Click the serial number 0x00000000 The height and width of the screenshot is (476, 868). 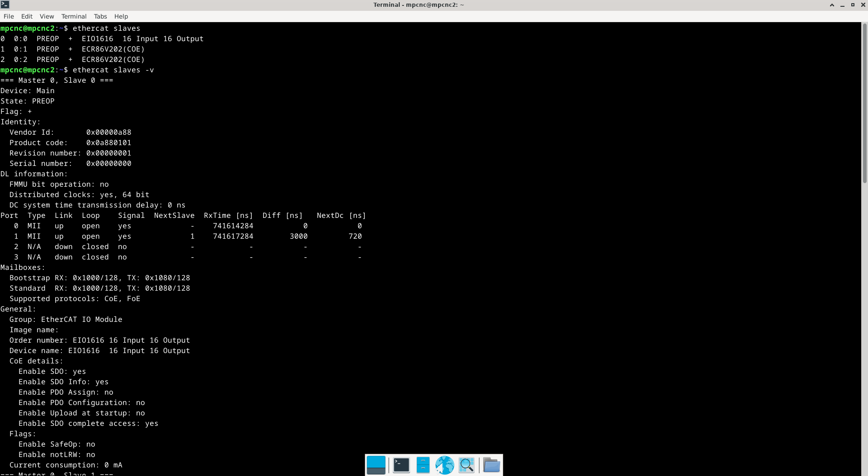(x=109, y=164)
